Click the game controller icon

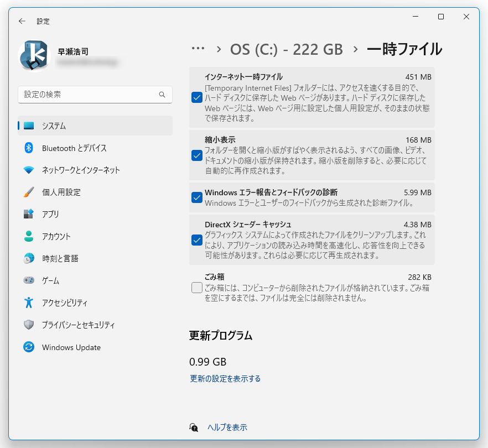(x=29, y=280)
